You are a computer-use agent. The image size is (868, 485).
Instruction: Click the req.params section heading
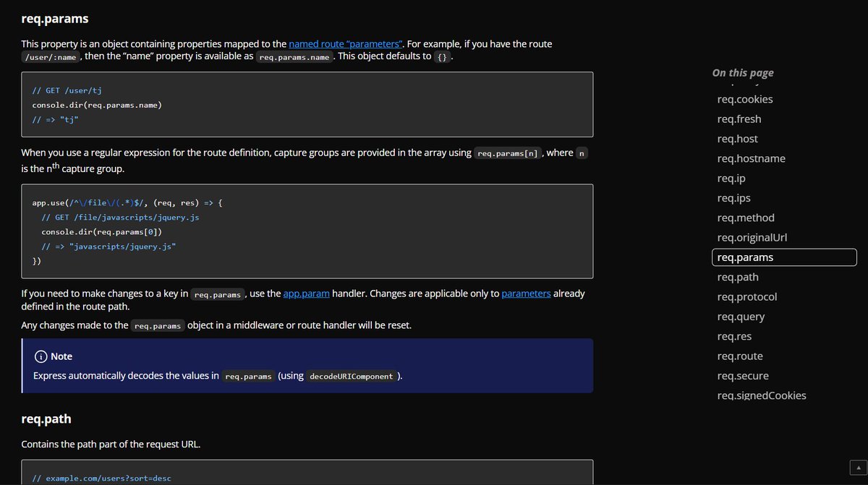(x=55, y=18)
